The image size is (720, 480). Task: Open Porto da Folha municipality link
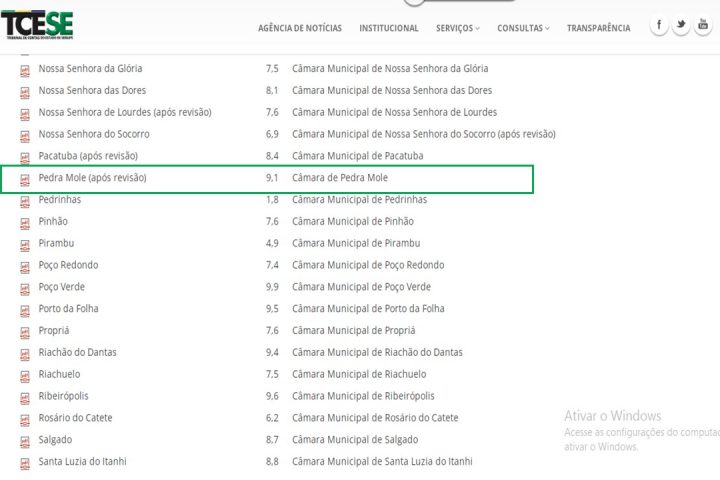point(68,309)
